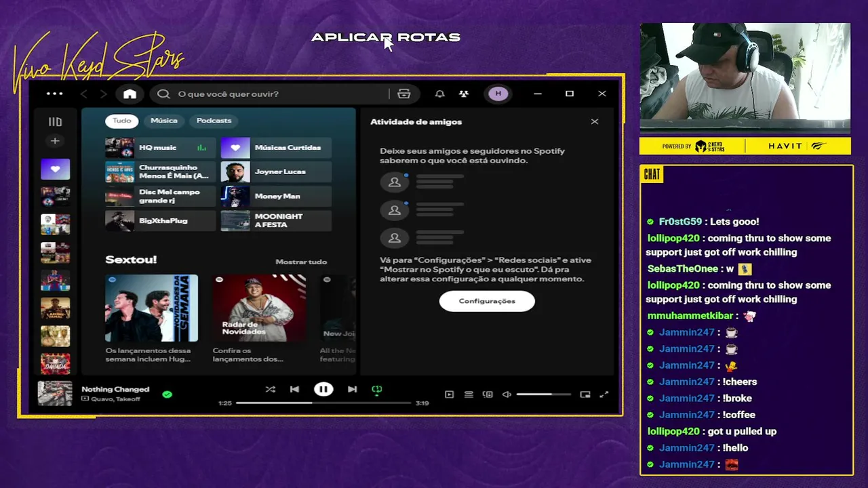
Task: Click the song progress bar
Action: tap(323, 403)
